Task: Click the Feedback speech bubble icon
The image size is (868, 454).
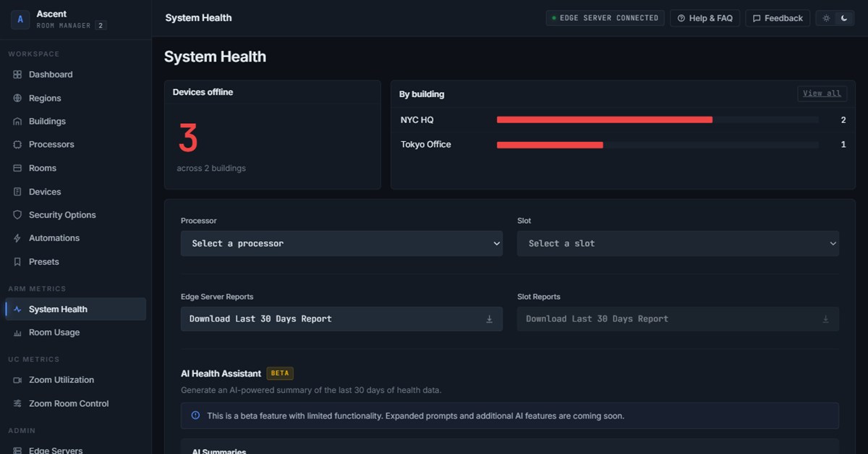Action: tap(757, 18)
